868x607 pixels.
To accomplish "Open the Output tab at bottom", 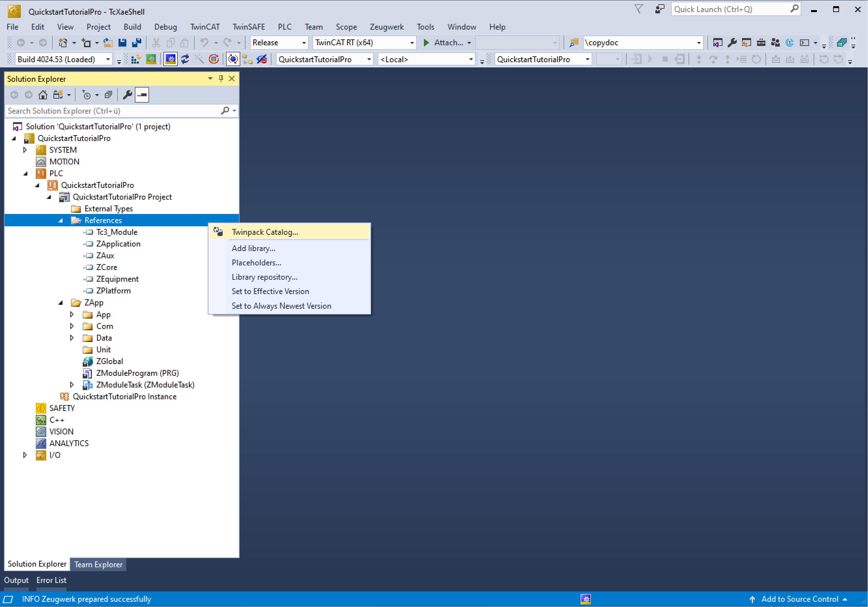I will point(16,581).
